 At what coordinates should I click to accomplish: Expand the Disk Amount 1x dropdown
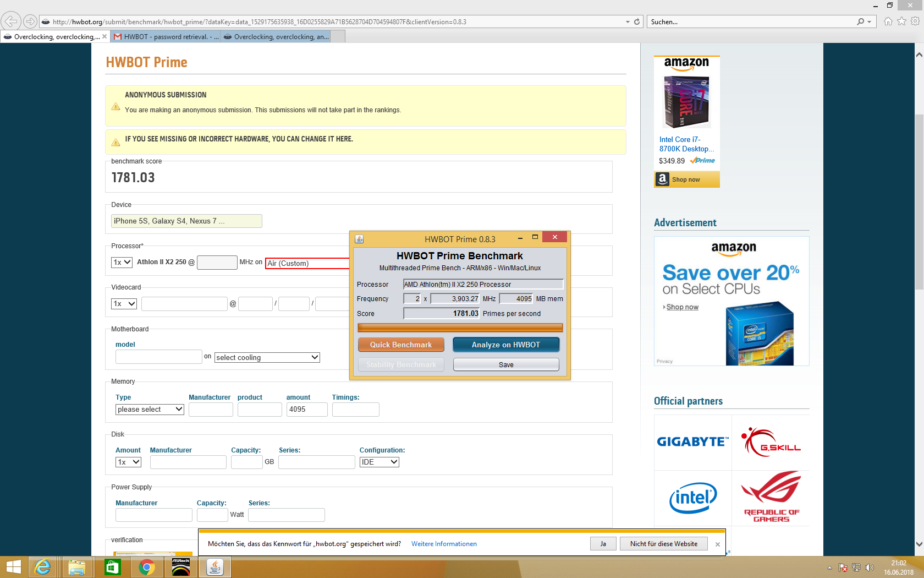pos(128,462)
